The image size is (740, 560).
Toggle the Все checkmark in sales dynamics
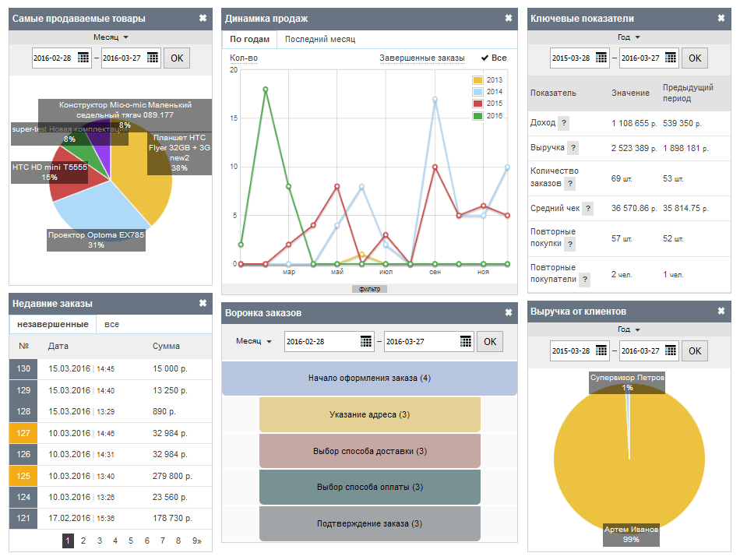pyautogui.click(x=494, y=58)
